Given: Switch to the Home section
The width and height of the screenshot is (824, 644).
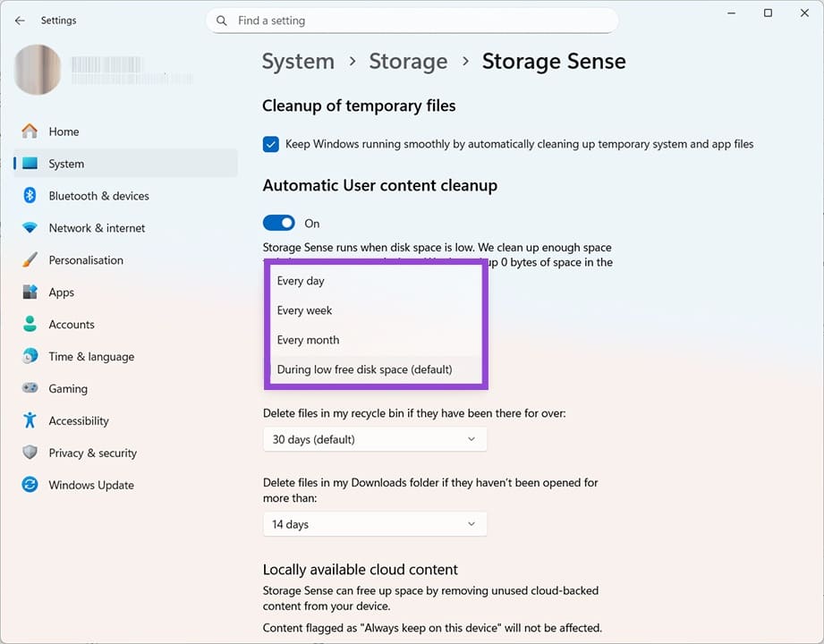Looking at the screenshot, I should [63, 131].
